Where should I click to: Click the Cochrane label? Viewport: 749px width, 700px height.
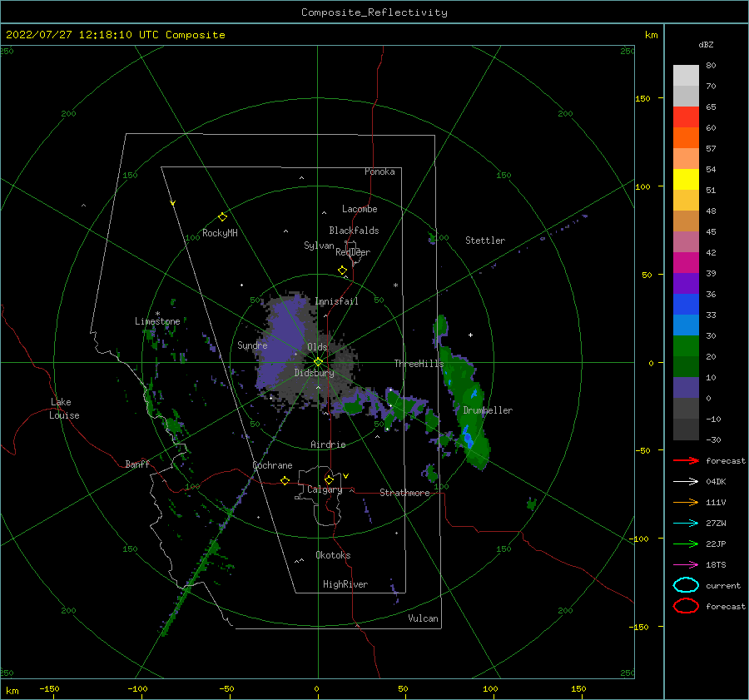[272, 465]
